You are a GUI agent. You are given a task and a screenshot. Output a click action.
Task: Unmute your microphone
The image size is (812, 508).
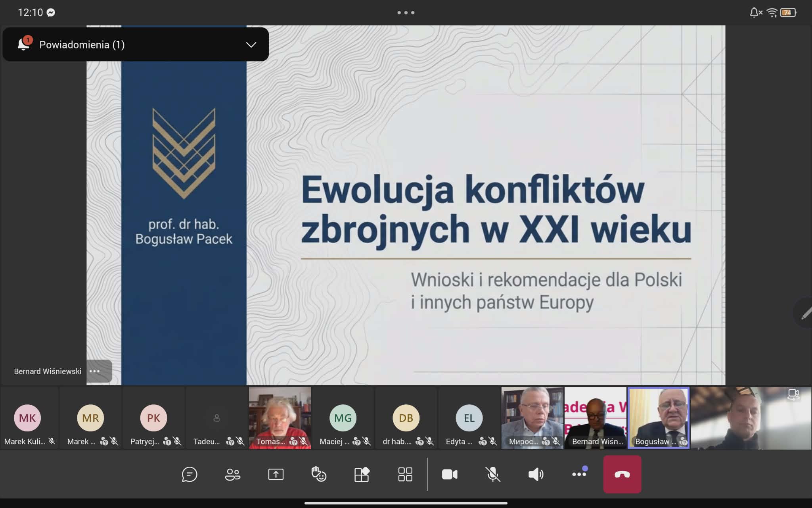point(493,474)
